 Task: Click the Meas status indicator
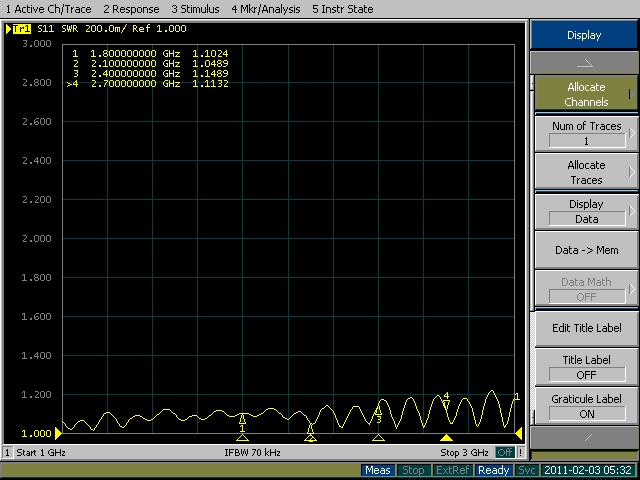click(x=378, y=470)
